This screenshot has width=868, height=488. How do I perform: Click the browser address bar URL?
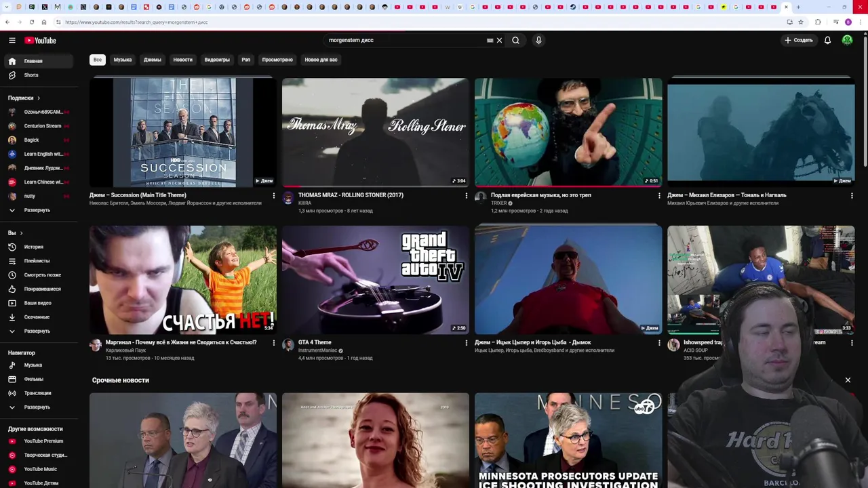click(136, 22)
